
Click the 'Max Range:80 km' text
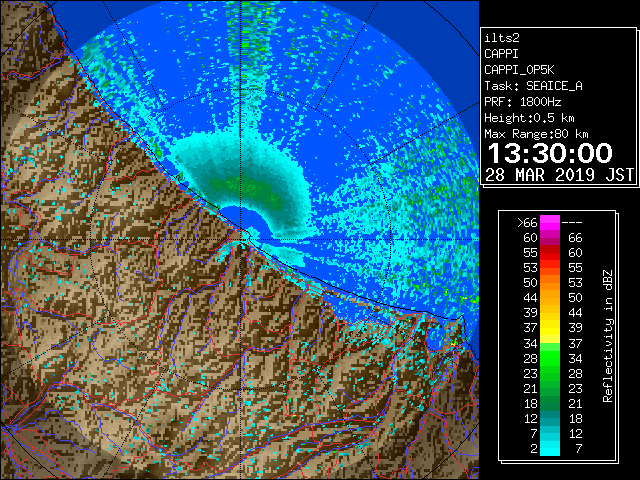pyautogui.click(x=536, y=134)
